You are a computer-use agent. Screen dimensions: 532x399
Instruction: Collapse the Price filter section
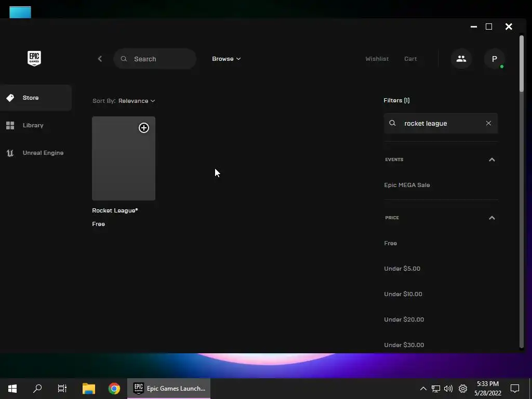(491, 218)
